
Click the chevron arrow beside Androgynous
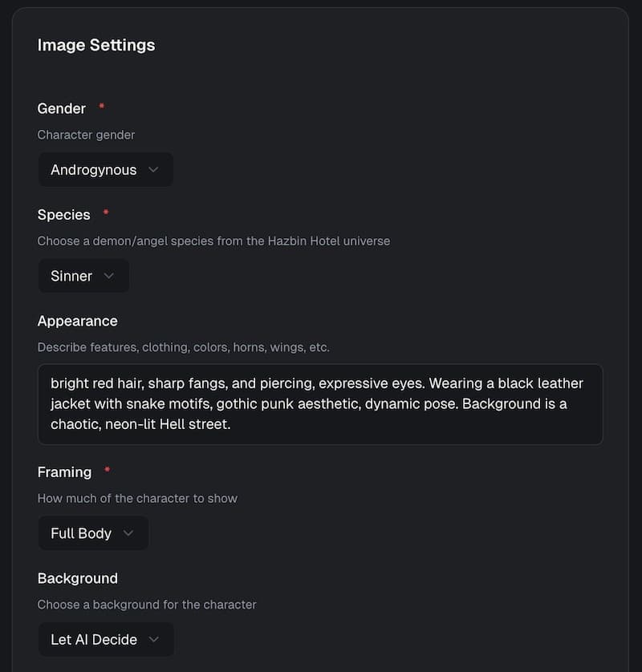(154, 170)
